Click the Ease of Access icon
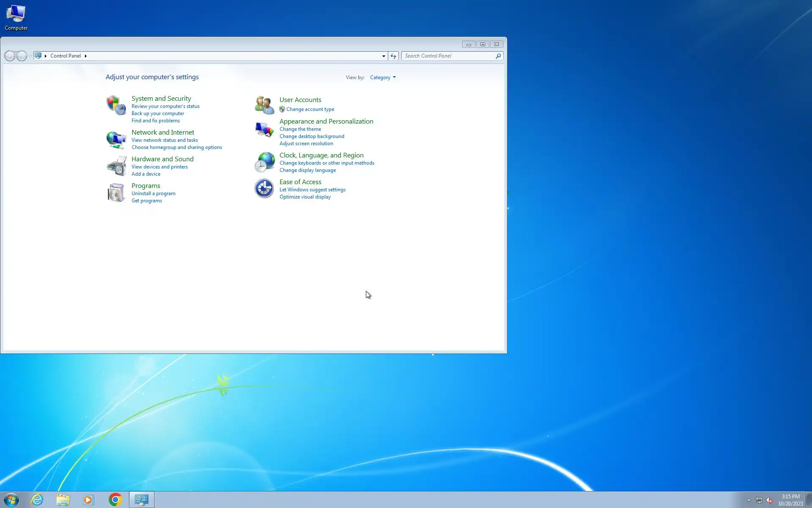The height and width of the screenshot is (508, 812). click(x=264, y=189)
